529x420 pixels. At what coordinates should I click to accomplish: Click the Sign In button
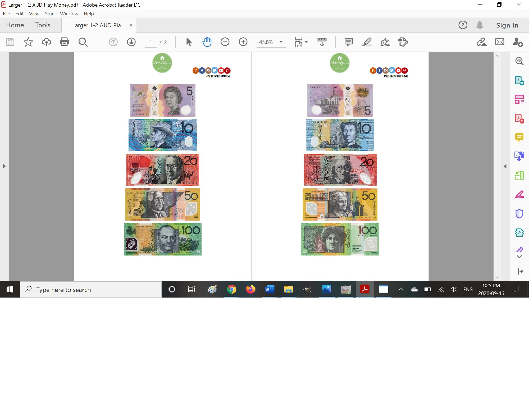pyautogui.click(x=507, y=25)
